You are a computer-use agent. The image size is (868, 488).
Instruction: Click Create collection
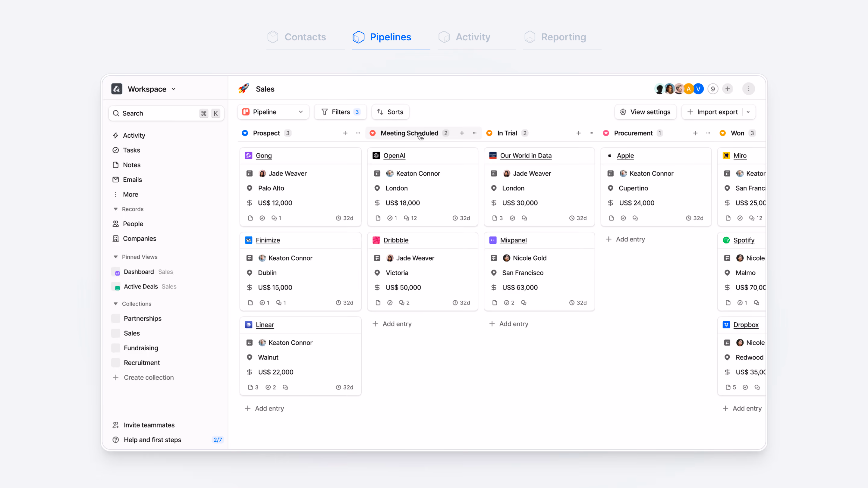click(143, 377)
